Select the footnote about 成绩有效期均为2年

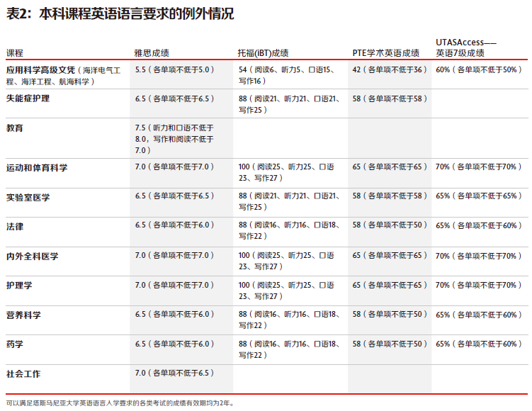120,403
